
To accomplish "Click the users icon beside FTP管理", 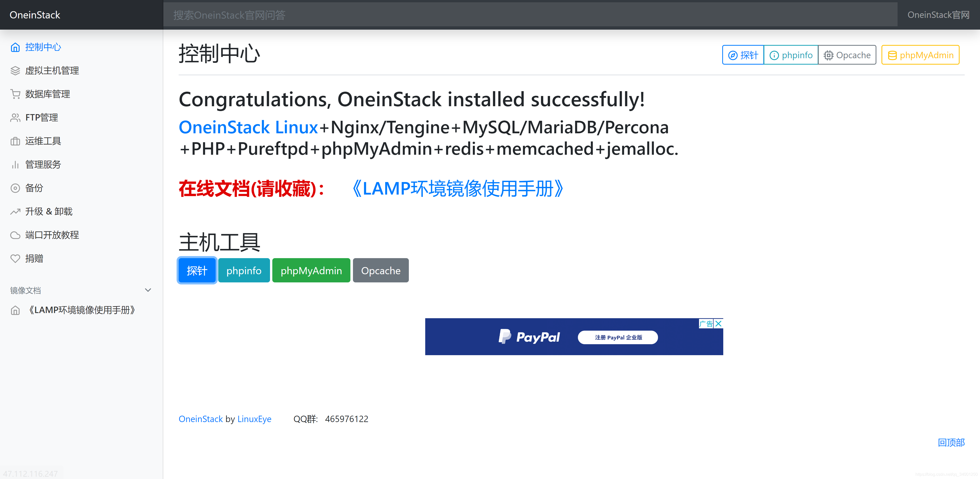I will pyautogui.click(x=15, y=118).
